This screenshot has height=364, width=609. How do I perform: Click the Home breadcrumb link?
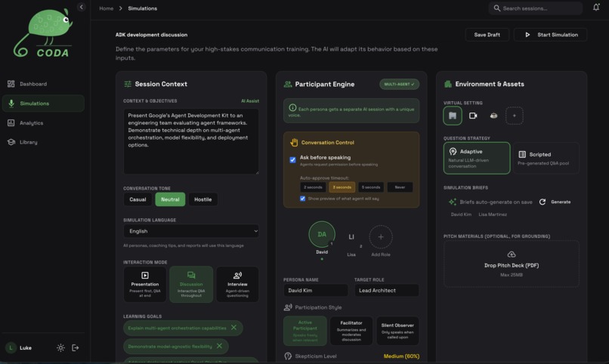coord(106,8)
